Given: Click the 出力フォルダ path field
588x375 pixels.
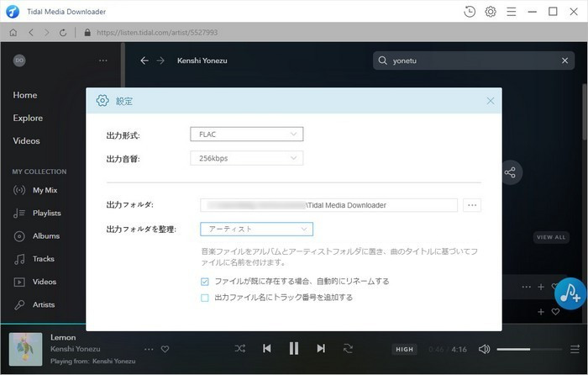Looking at the screenshot, I should [329, 205].
